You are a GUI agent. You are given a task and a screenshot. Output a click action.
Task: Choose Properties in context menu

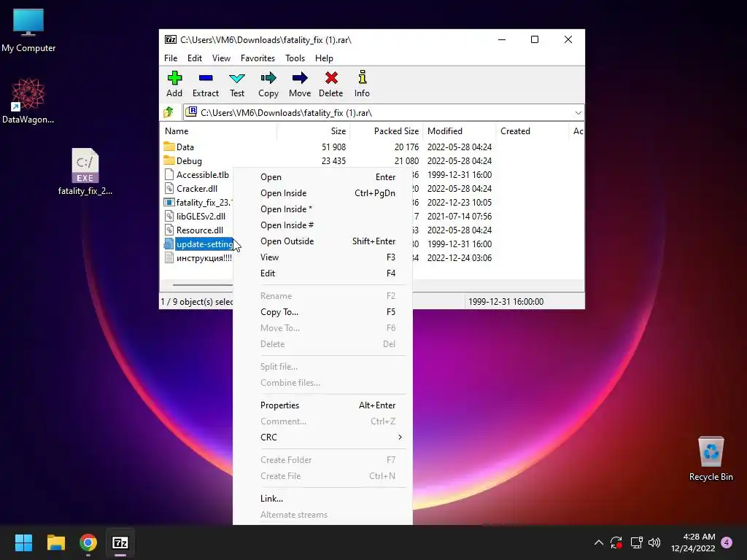coord(322,405)
